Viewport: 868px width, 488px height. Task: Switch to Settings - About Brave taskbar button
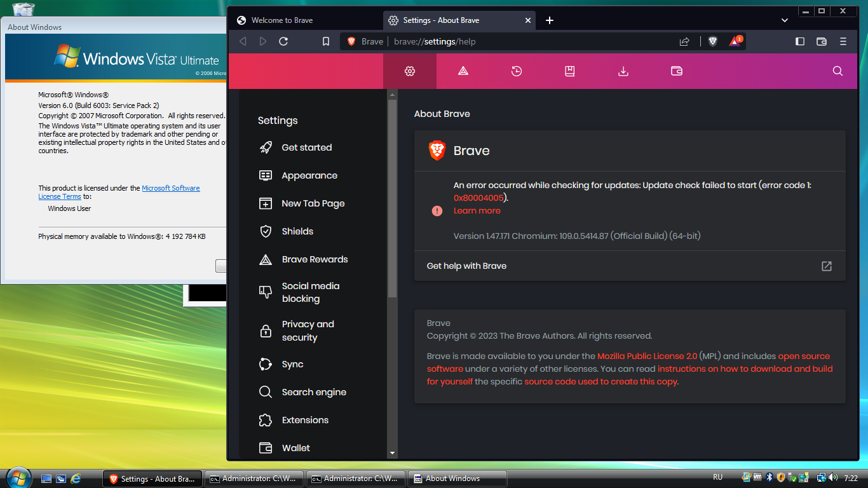(x=153, y=478)
